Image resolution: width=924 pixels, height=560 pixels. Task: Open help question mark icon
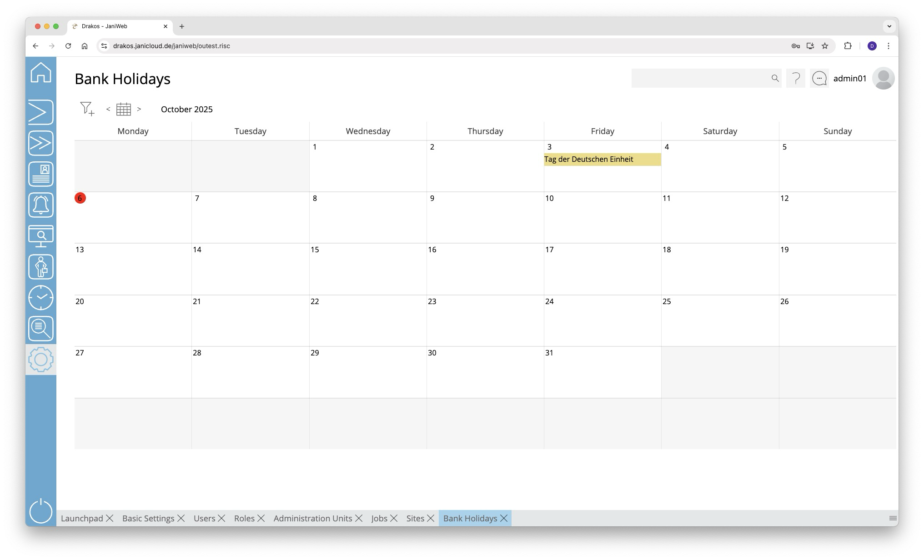796,78
